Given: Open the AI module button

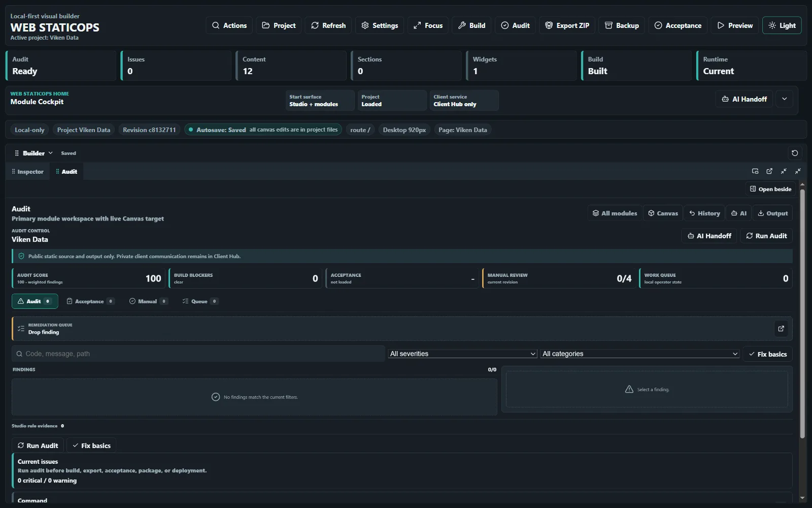Looking at the screenshot, I should click(x=739, y=213).
